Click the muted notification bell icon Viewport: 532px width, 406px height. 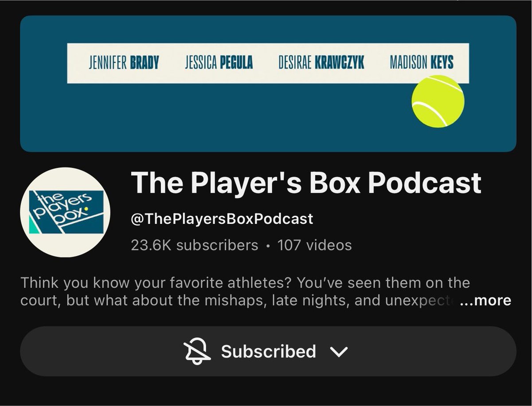pos(197,351)
